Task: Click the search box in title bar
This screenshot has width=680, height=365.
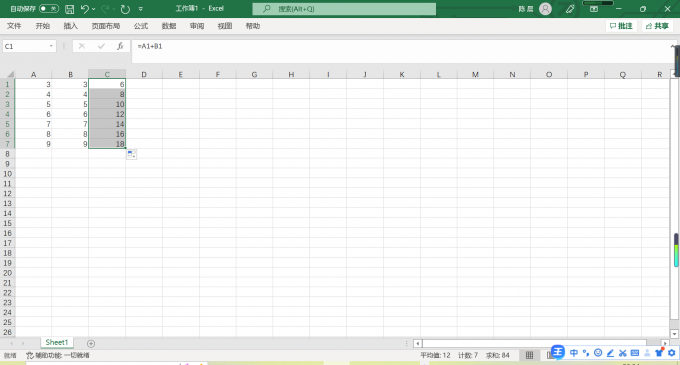Action: [344, 9]
